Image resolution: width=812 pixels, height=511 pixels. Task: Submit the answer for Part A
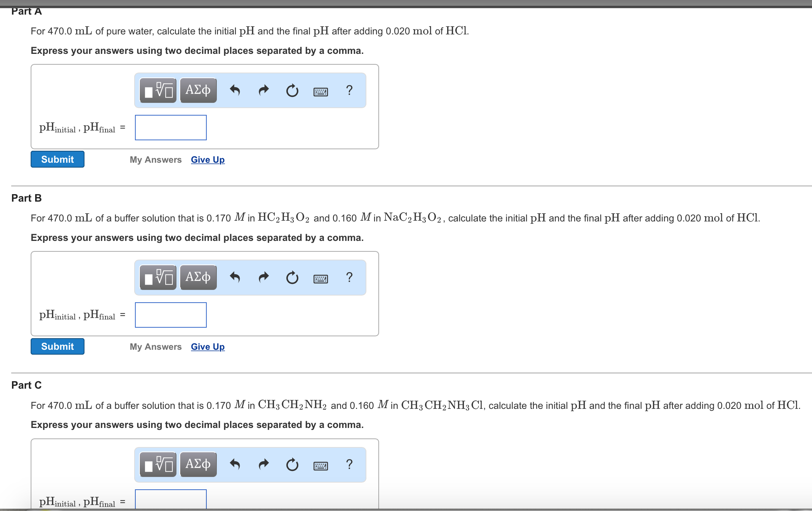pos(57,159)
